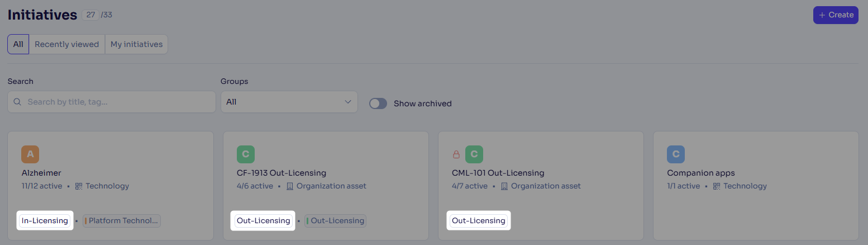Click the orange A avatar on Alzheimer card
The image size is (868, 245).
30,154
